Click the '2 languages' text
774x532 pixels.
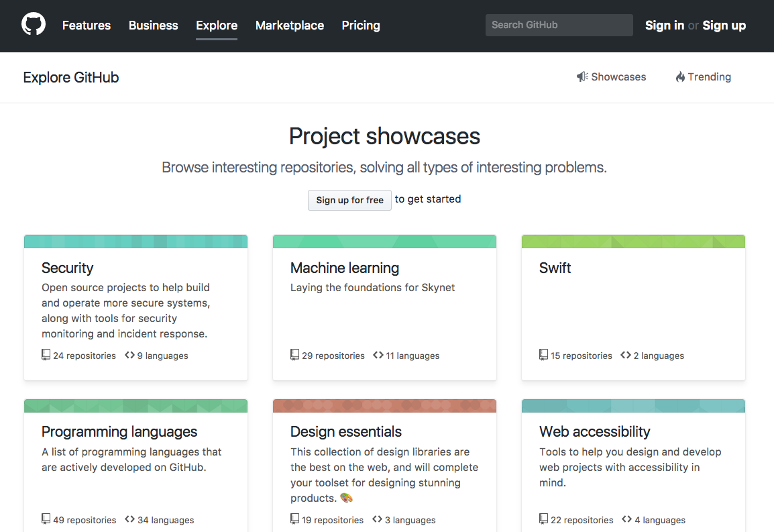(659, 356)
